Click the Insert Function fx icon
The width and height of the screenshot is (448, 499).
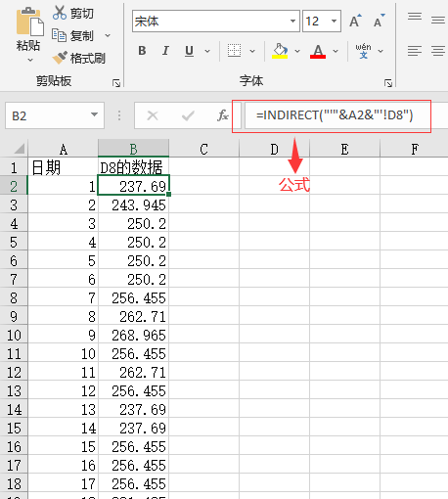pyautogui.click(x=223, y=115)
